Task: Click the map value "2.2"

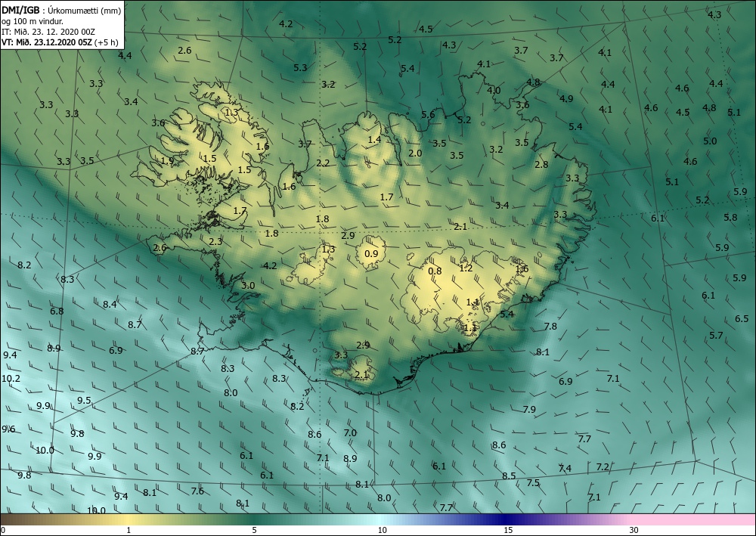Action: click(323, 163)
